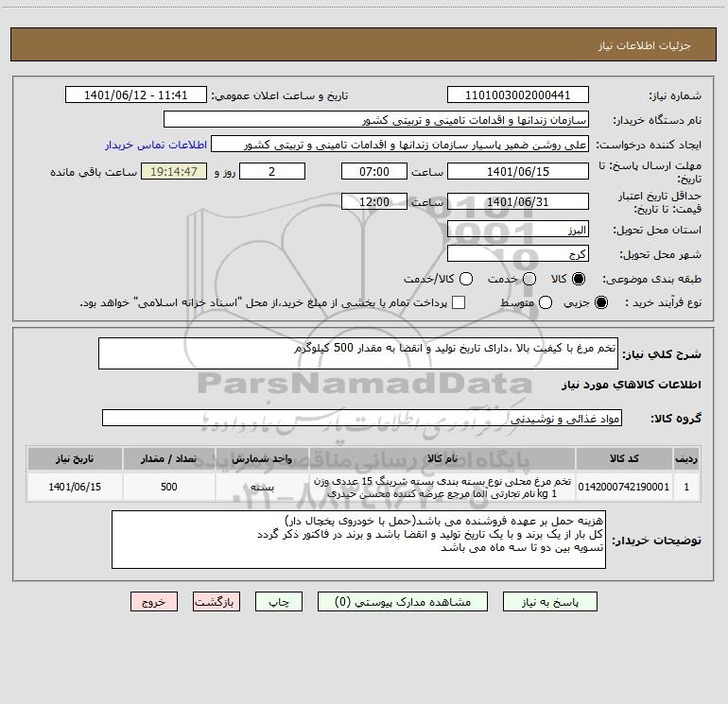Select the جزیی purchase type radio
The image size is (728, 704).
(600, 302)
